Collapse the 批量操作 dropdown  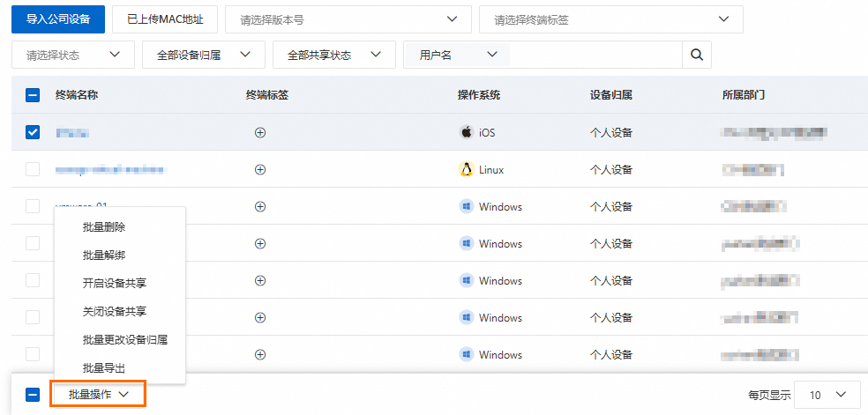click(x=98, y=394)
